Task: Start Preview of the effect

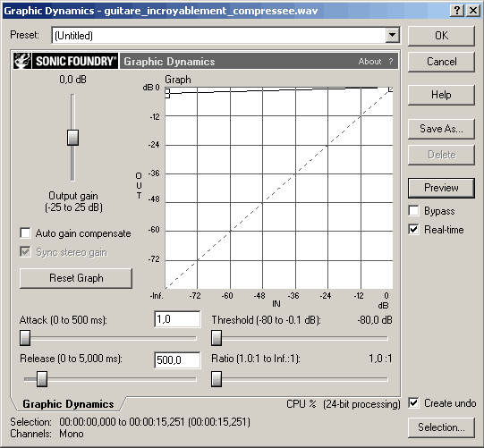Action: [441, 188]
